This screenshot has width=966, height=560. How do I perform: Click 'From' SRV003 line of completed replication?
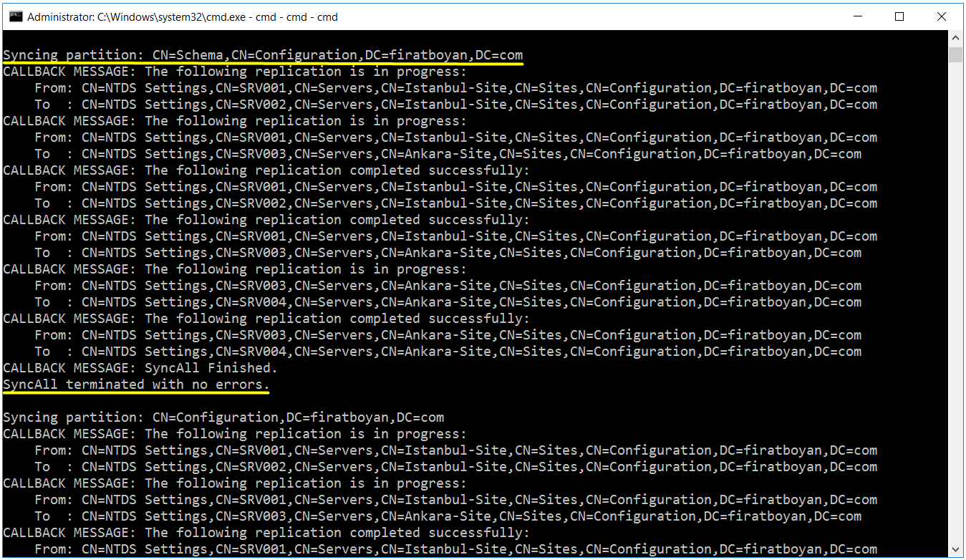[x=448, y=335]
